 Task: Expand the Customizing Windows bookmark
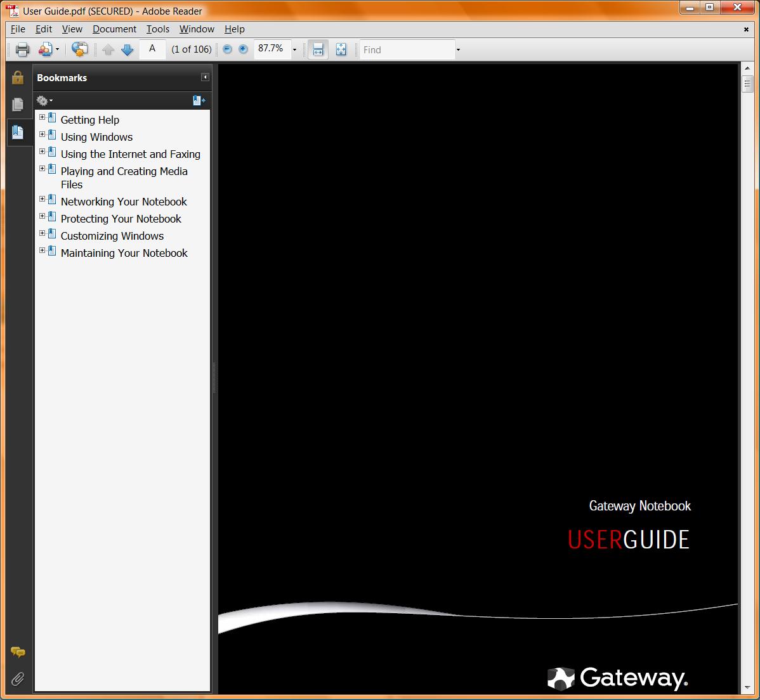[x=42, y=233]
